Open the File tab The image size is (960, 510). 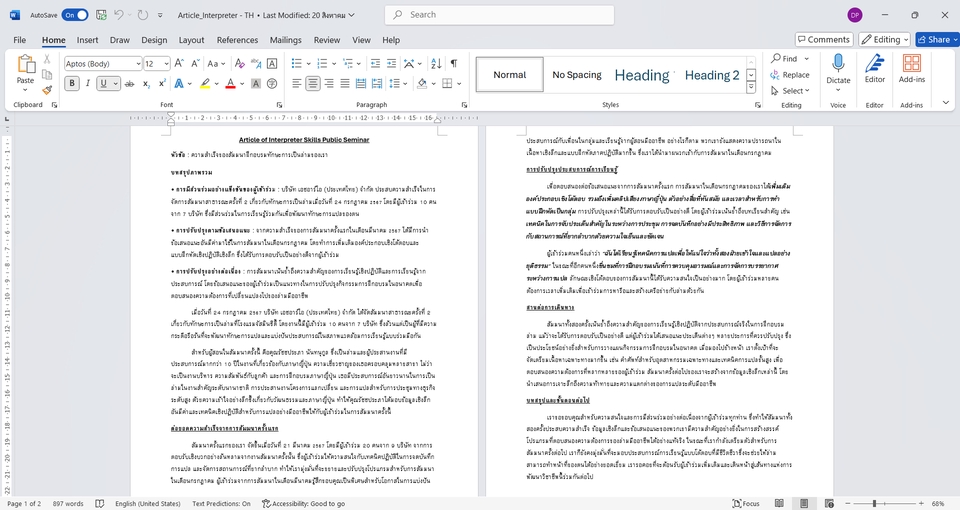click(x=20, y=40)
